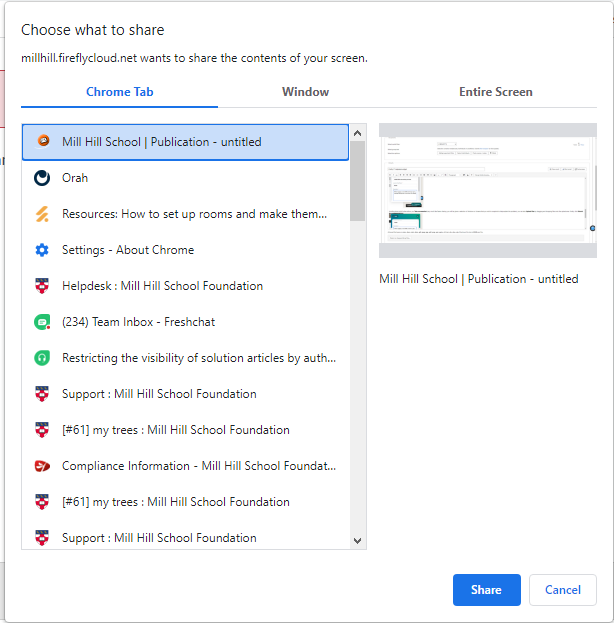Click the Compliance Information red favicon

coord(42,466)
